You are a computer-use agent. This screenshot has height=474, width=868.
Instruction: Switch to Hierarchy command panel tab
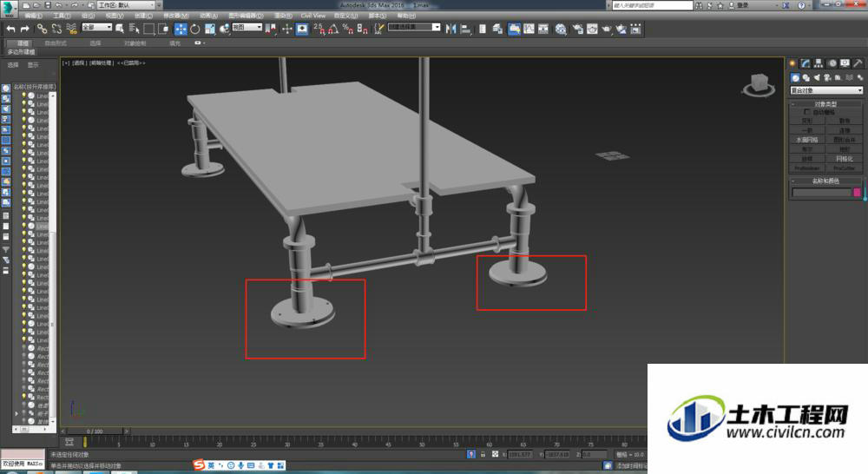pos(819,63)
